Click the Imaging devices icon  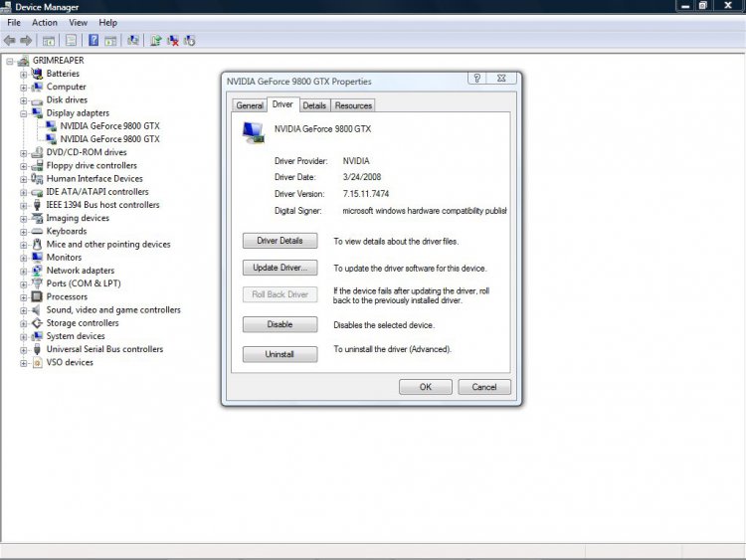click(37, 218)
